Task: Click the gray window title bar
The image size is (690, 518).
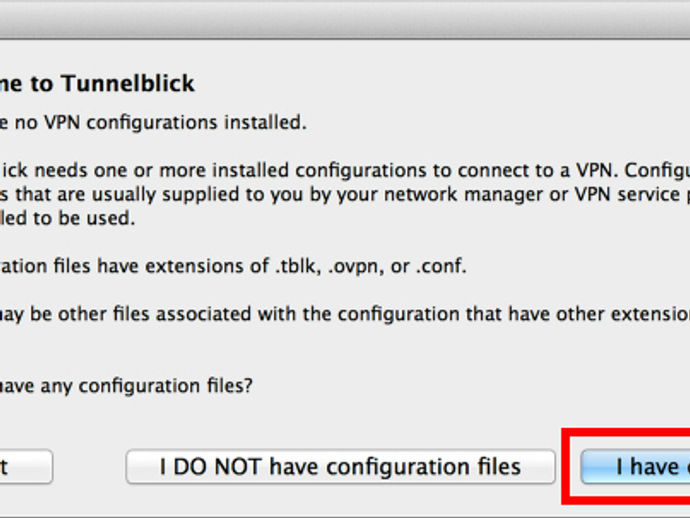Action: (x=345, y=19)
